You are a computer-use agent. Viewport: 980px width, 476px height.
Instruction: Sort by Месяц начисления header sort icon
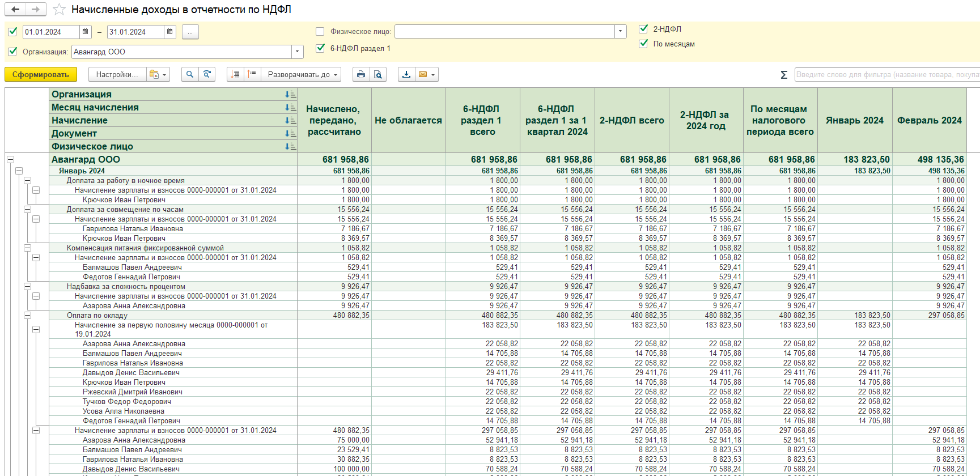pyautogui.click(x=290, y=108)
